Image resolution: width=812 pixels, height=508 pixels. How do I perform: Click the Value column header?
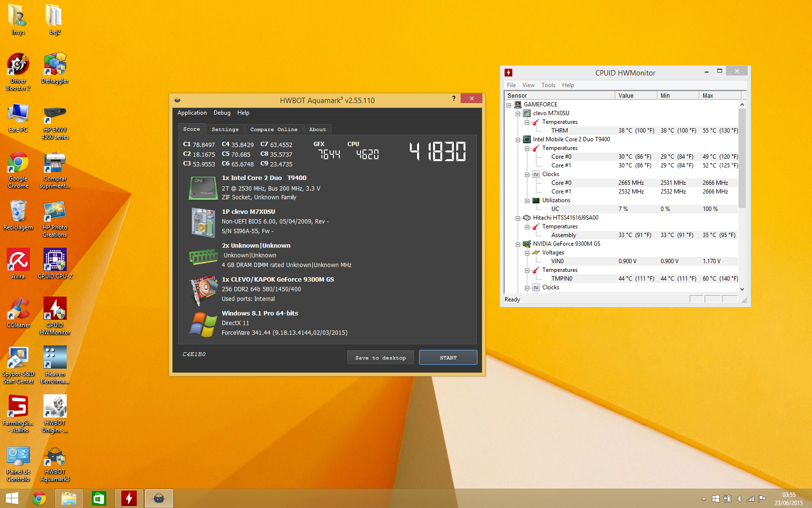636,95
